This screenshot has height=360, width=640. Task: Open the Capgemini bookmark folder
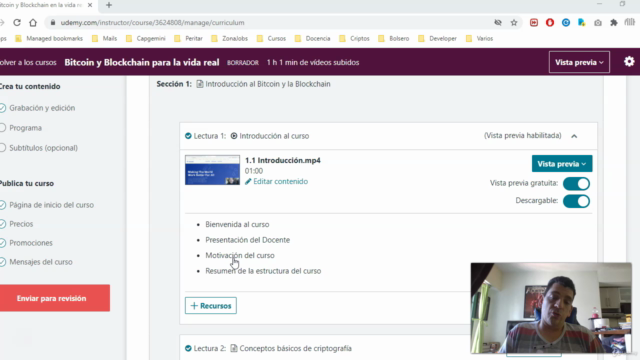click(146, 38)
